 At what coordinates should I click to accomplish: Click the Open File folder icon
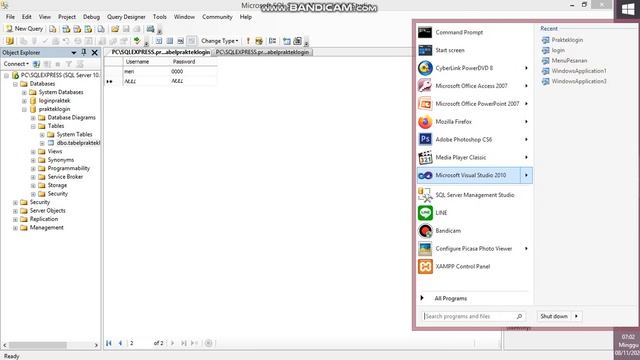[x=115, y=29]
